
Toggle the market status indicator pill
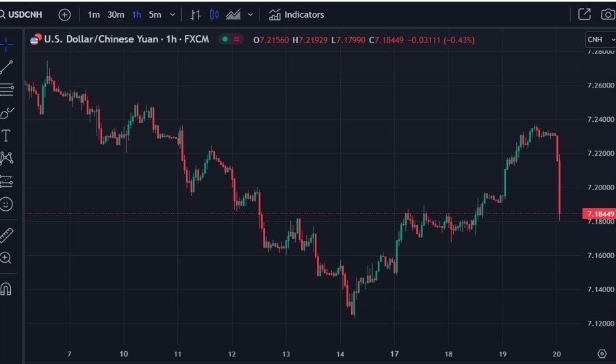(231, 40)
